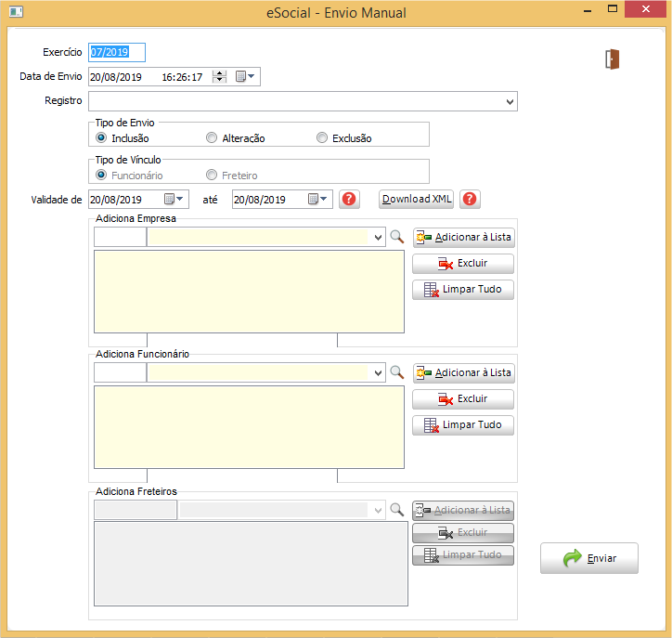Viewport: 672px width, 638px height.
Task: Click the Data de Envio time spinner
Action: point(219,77)
